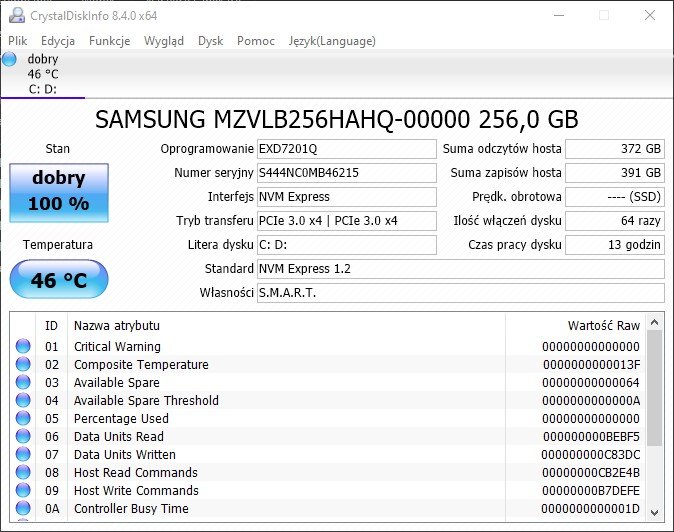Screen dimensions: 674x532
Task: Close the CrystalDiskInfo window
Action: 650,15
